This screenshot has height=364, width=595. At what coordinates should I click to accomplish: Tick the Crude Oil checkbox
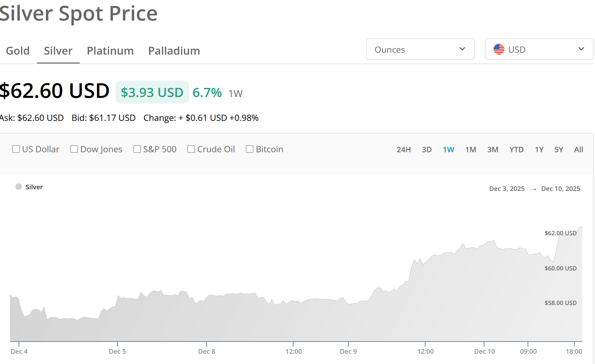pos(191,149)
